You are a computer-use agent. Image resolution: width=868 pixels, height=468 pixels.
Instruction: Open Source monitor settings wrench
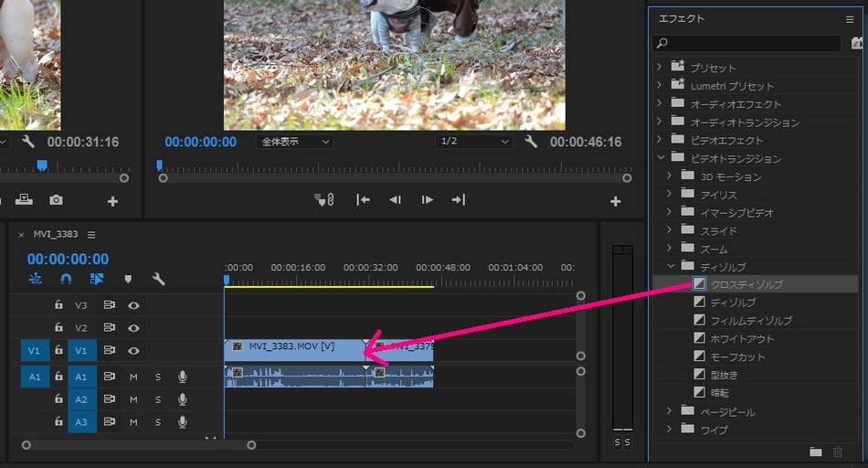tap(27, 142)
